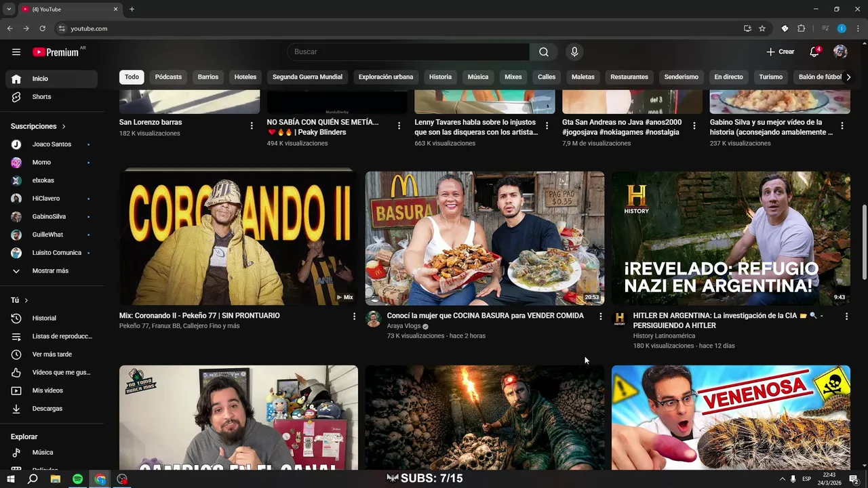This screenshot has height=488, width=868.
Task: Open the VENENOSA caterpillar video thumbnail
Action: (731, 418)
